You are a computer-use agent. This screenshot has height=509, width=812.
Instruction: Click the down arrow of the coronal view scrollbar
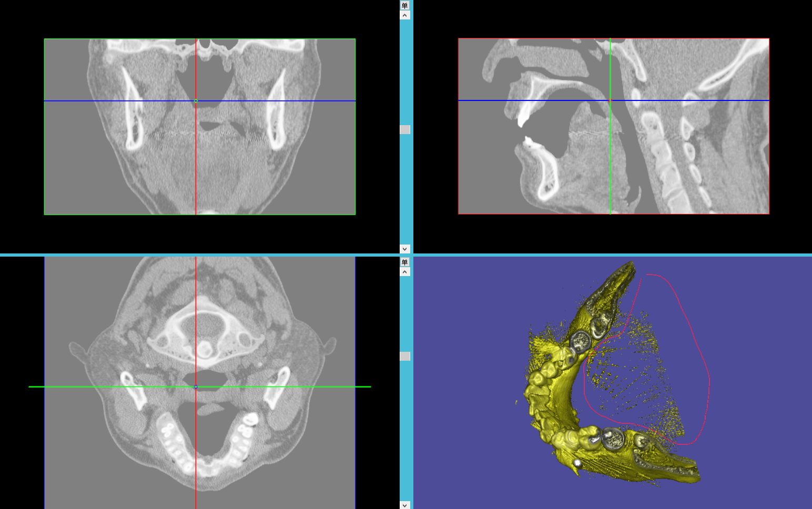[x=404, y=249]
